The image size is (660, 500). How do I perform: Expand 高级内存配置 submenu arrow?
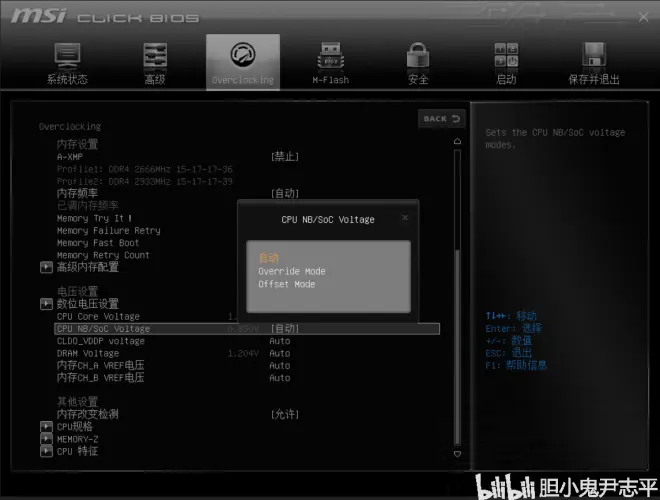click(x=46, y=267)
